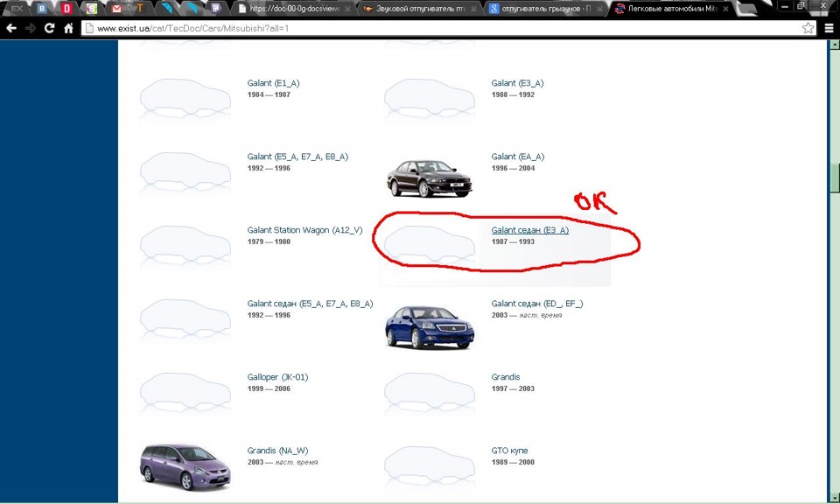Click the scrollbar up arrow
The height and width of the screenshot is (504, 840).
point(834,45)
